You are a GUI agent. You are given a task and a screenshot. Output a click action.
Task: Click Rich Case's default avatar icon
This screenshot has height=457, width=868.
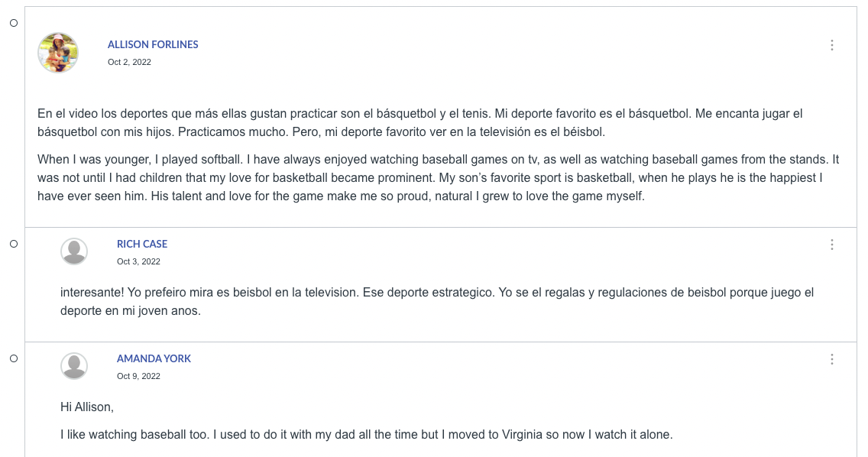coord(74,251)
